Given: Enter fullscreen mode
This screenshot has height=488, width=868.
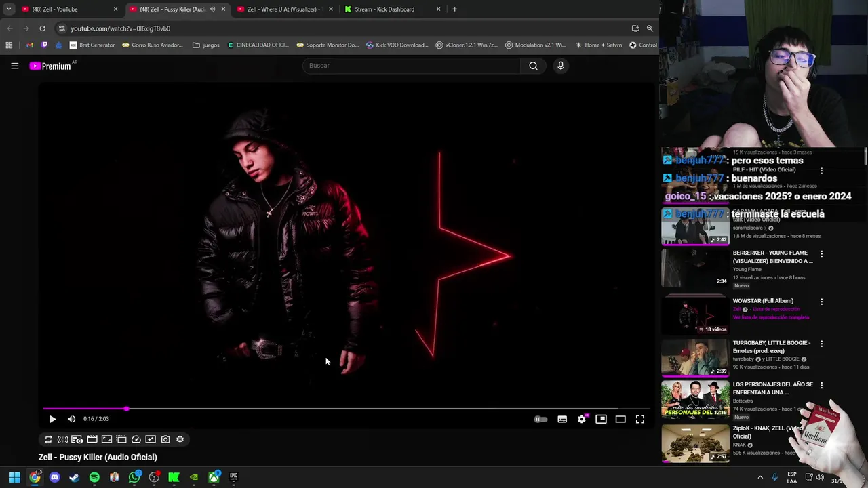Looking at the screenshot, I should [x=640, y=420].
